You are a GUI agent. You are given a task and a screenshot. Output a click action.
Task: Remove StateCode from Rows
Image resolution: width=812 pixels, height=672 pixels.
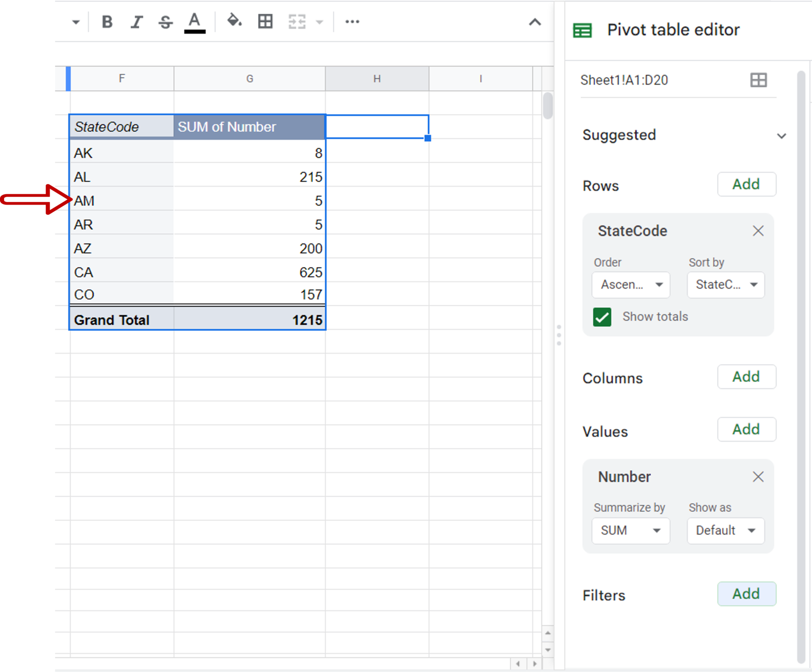pyautogui.click(x=758, y=230)
